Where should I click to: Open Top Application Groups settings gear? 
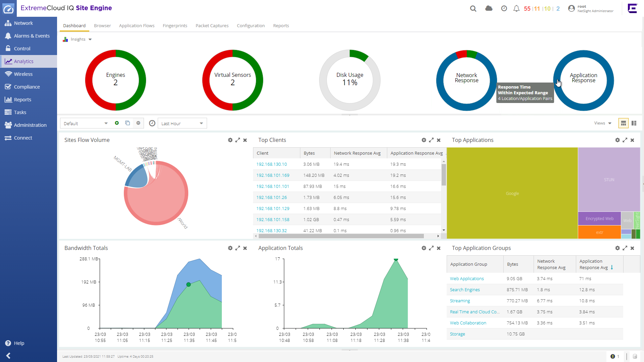point(617,248)
